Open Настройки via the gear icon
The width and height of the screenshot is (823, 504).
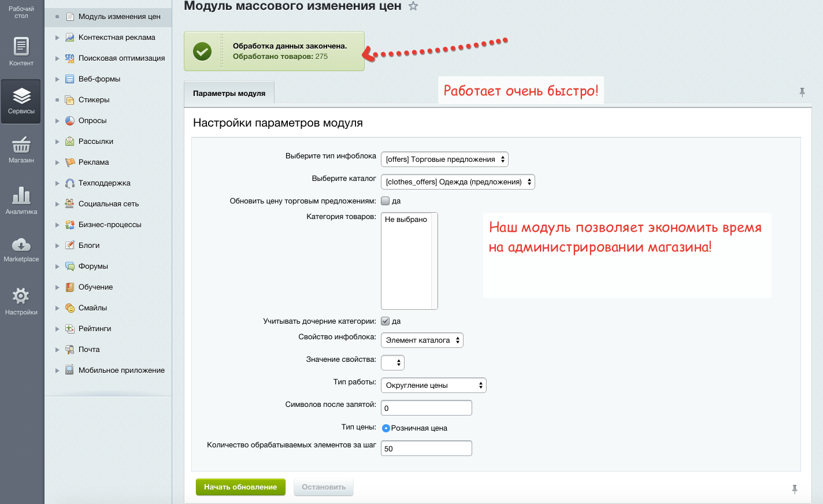click(21, 298)
